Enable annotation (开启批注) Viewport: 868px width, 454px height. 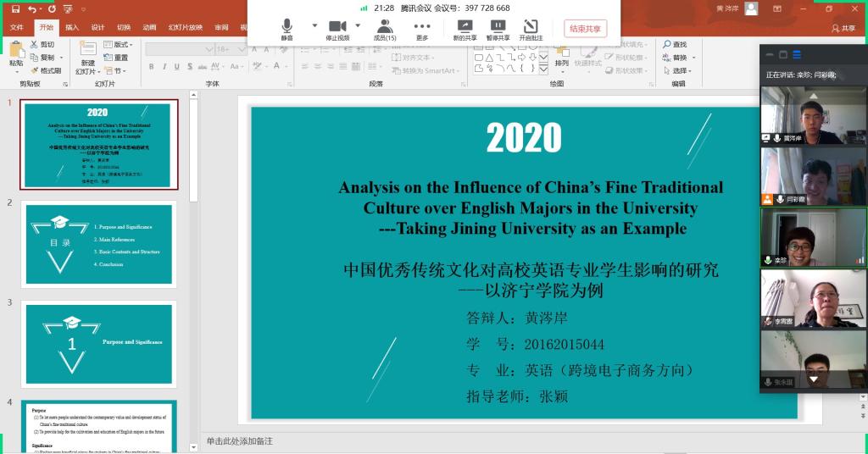[531, 27]
